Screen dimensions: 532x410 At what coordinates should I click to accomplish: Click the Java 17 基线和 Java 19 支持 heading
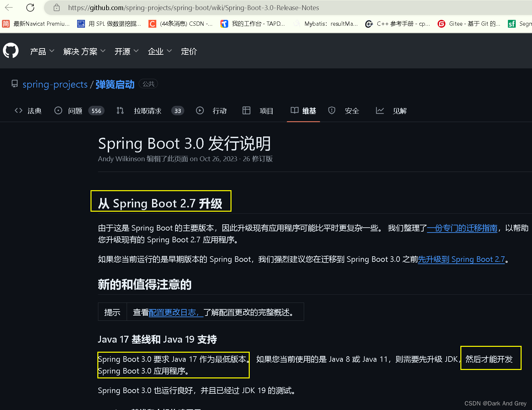157,339
